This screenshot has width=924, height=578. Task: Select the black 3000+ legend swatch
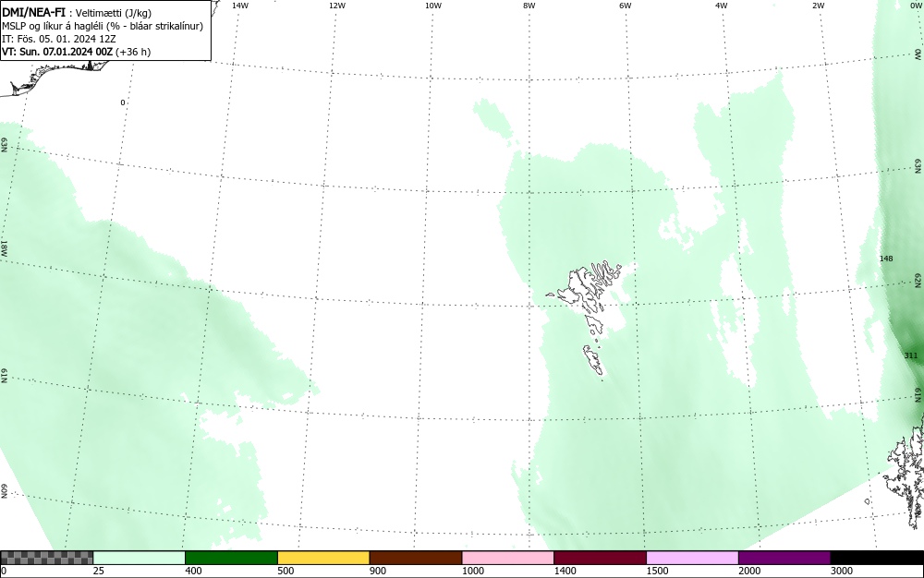pyautogui.click(x=877, y=558)
